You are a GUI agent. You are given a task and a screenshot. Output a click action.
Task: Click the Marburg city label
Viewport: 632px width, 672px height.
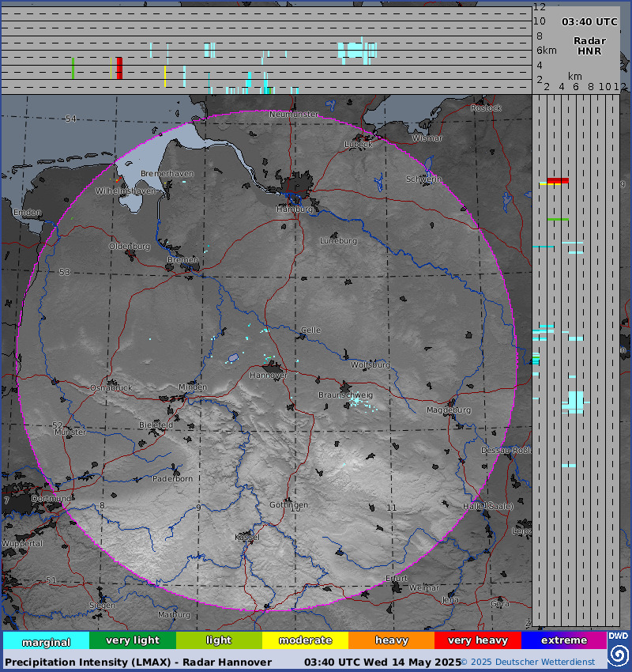click(174, 615)
